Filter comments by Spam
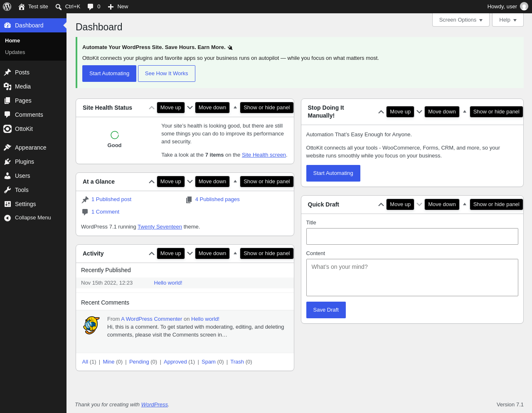The image size is (532, 413). tap(209, 362)
